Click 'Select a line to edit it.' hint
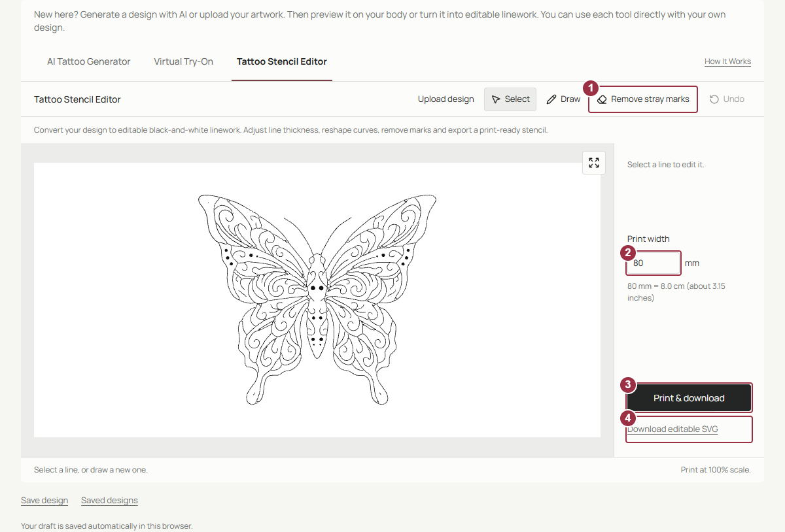This screenshot has height=532, width=785. coord(666,165)
